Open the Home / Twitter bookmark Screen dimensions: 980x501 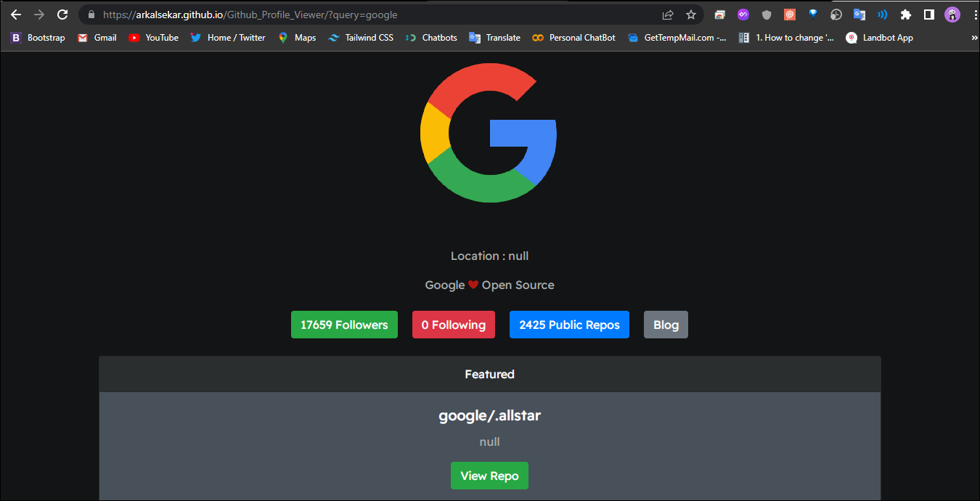point(228,38)
